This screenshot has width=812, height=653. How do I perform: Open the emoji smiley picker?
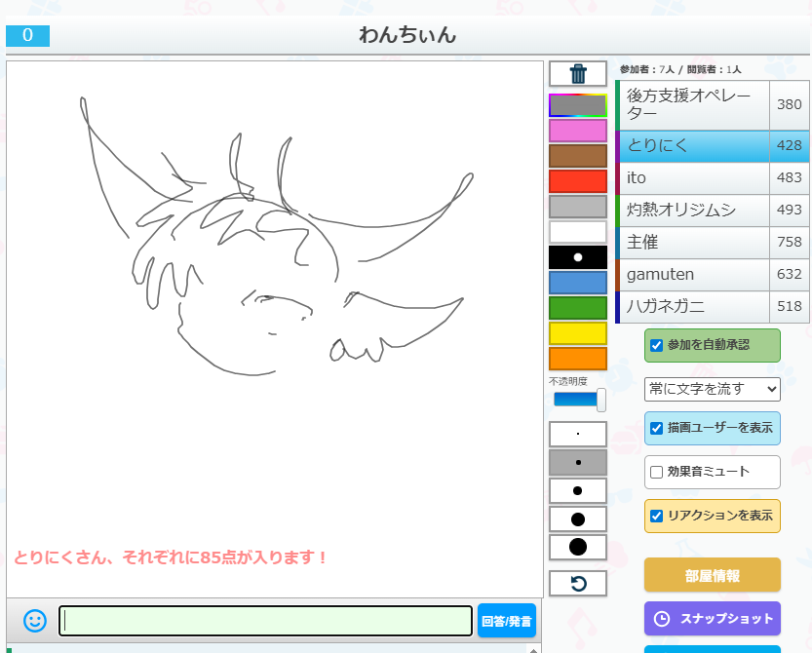(35, 620)
